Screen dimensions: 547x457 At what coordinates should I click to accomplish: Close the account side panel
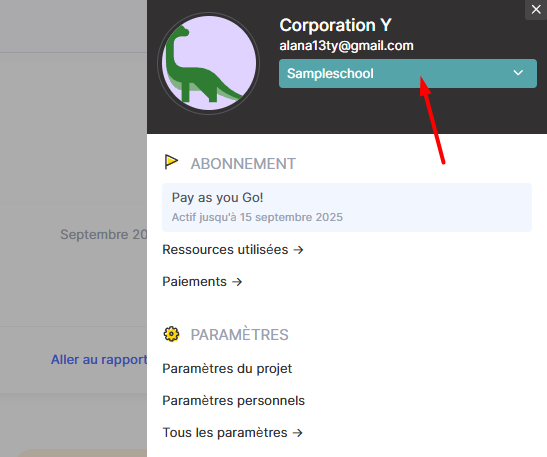tap(536, 9)
